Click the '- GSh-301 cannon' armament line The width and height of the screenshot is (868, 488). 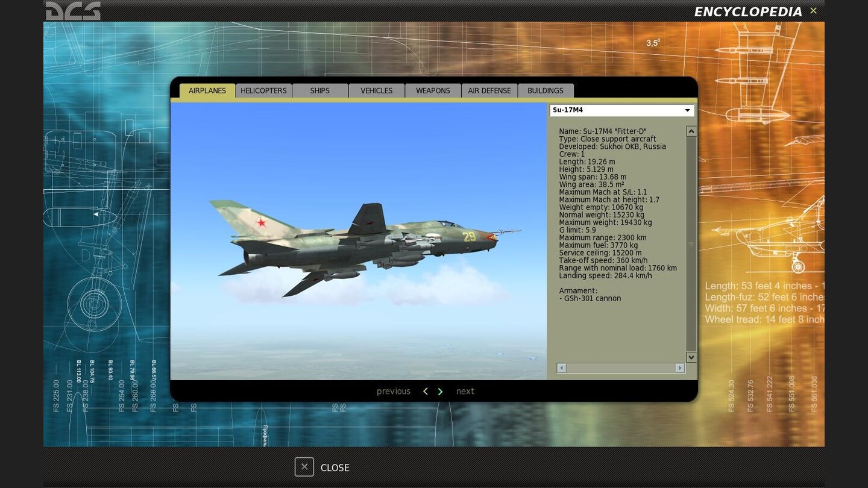click(x=590, y=298)
